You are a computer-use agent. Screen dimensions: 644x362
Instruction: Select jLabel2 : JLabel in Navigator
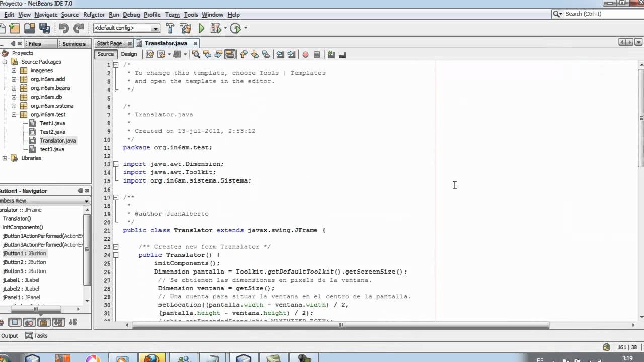(x=21, y=289)
